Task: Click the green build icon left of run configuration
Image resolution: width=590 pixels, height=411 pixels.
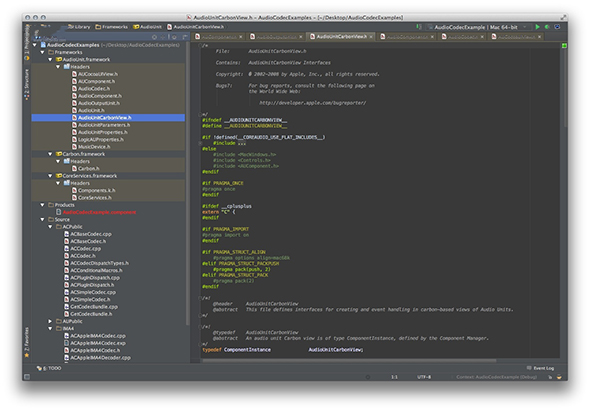Action: pyautogui.click(x=418, y=27)
